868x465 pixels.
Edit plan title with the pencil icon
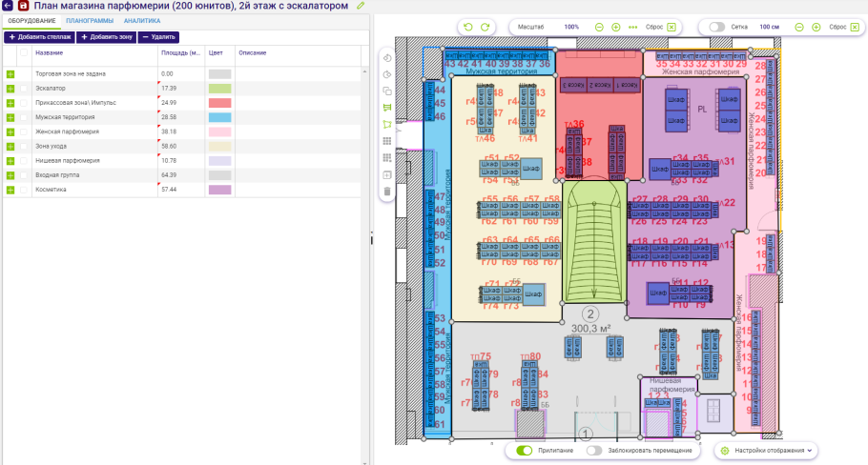point(361,6)
